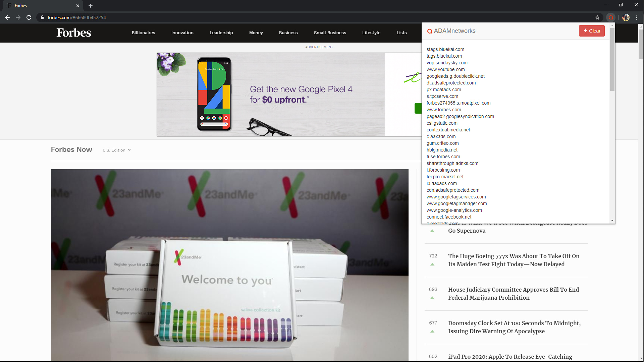This screenshot has height=362, width=644.
Task: Open the Money menu
Action: click(x=256, y=33)
